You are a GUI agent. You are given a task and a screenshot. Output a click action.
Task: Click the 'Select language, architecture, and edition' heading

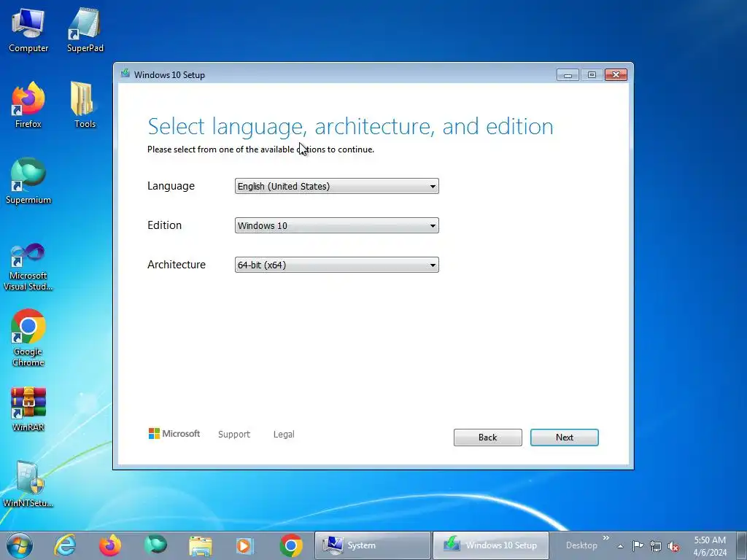click(351, 127)
